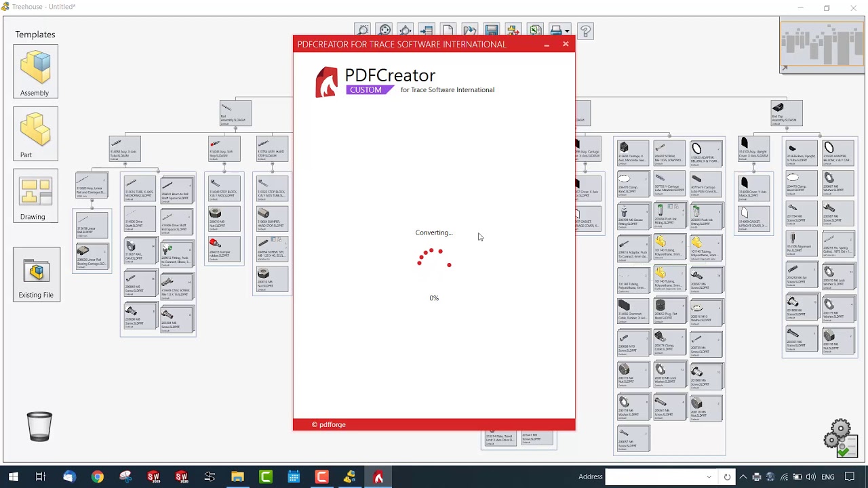Open the Help question mark icon

(586, 30)
